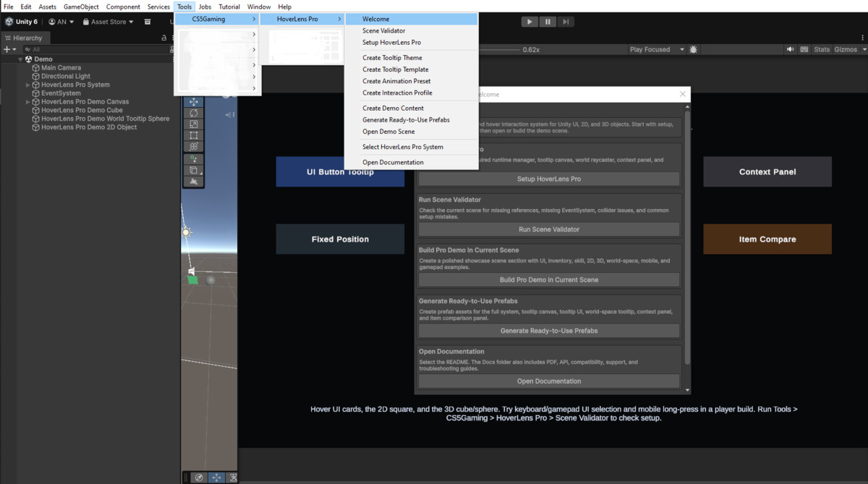Viewport: 868px width, 484px height.
Task: Choose Open Demo Scene menu entry
Action: 411,132
